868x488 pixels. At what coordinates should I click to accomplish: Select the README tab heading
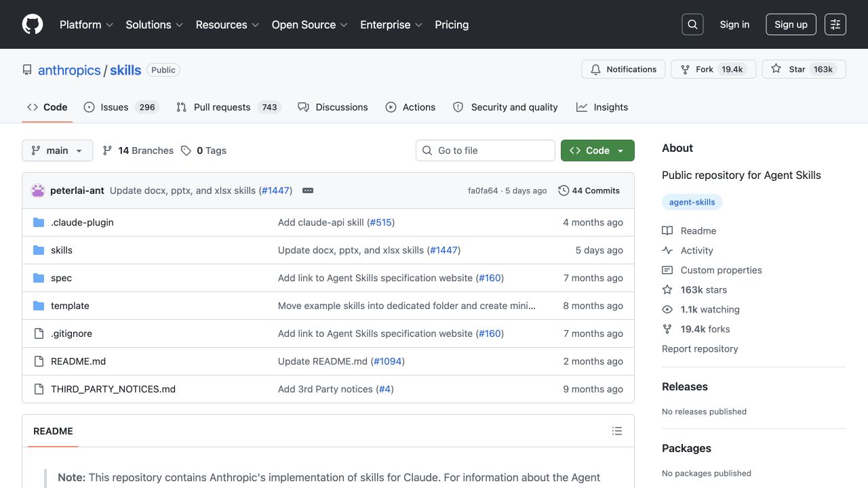(53, 431)
